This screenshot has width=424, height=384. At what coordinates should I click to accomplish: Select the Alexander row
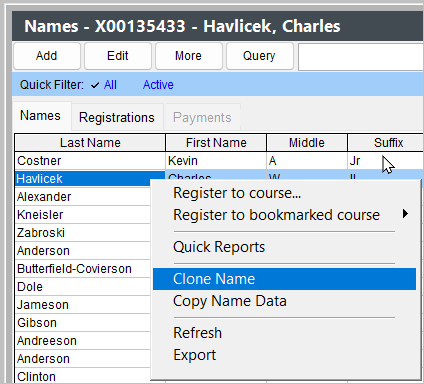[83, 197]
